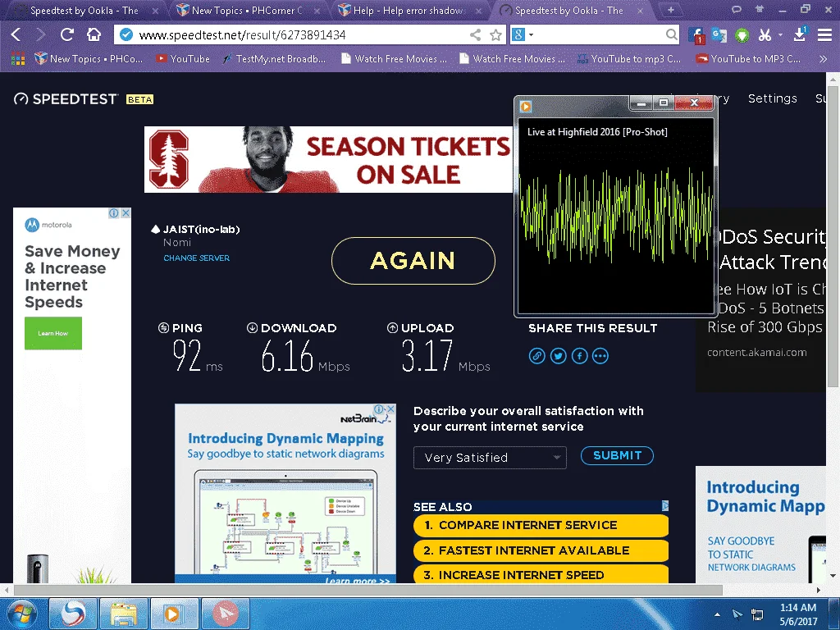
Task: Copy the result link with the link share icon
Action: coord(536,356)
